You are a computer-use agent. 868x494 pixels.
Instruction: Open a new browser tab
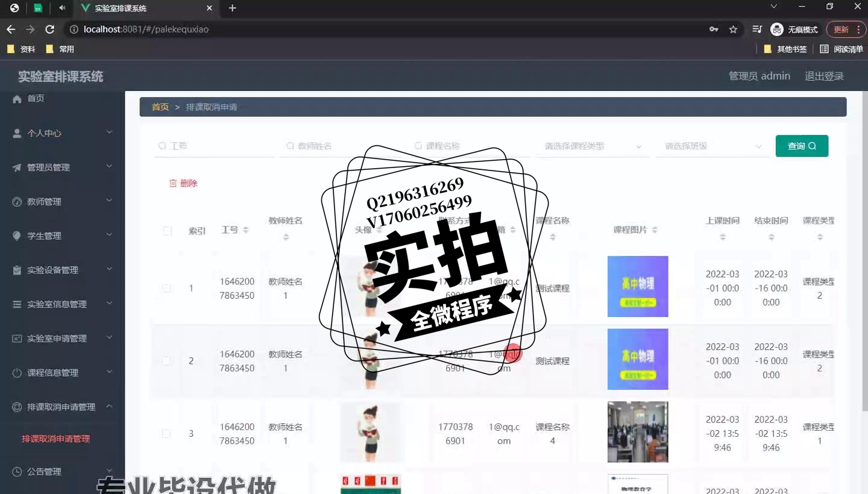tap(233, 8)
